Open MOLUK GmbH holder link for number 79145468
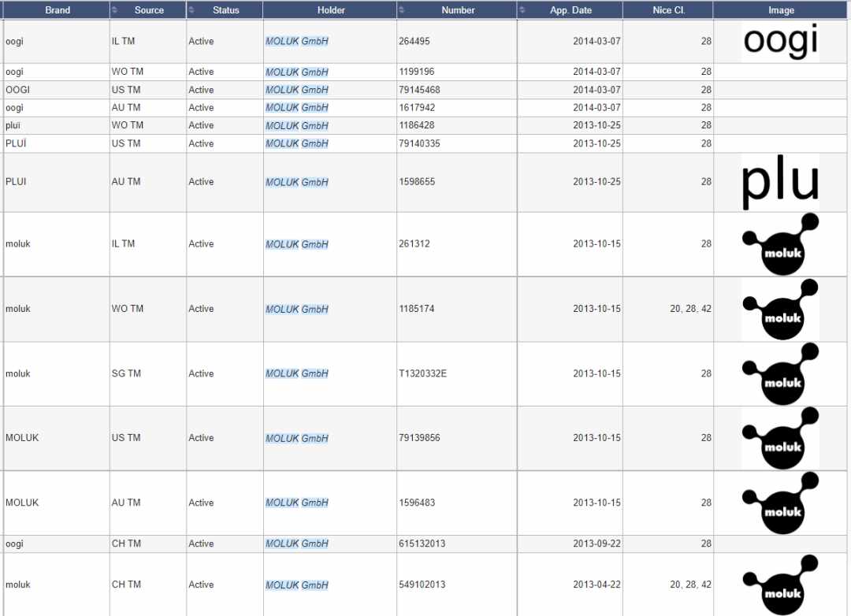851x616 pixels. tap(297, 90)
